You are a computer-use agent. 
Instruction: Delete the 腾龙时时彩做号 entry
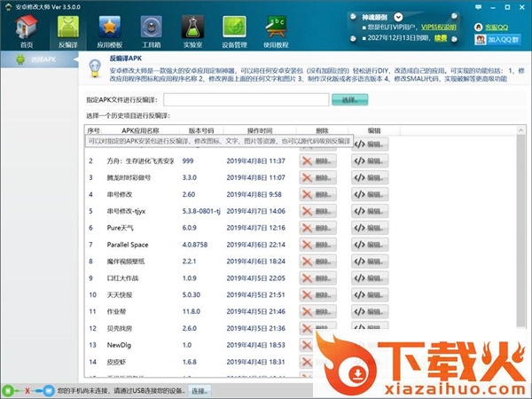(318, 177)
